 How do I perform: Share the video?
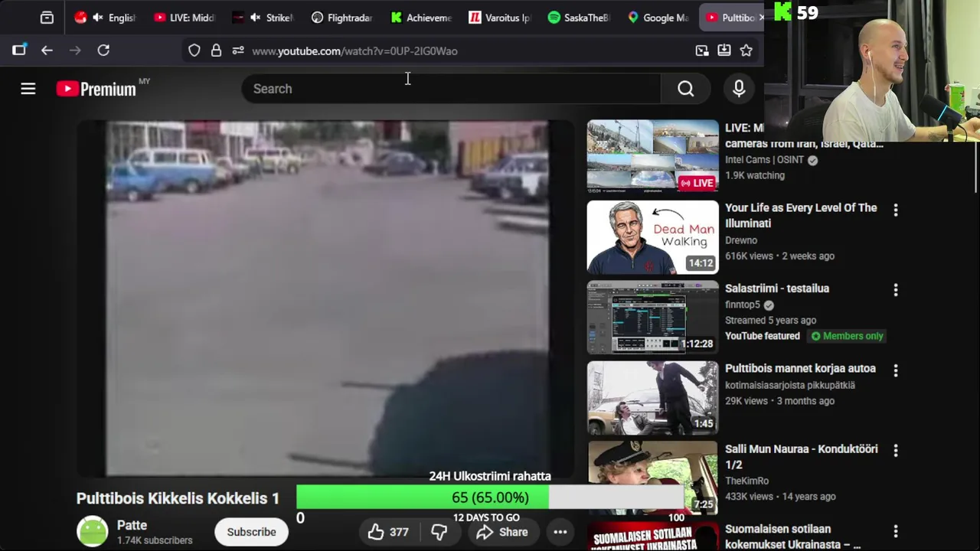pyautogui.click(x=501, y=532)
